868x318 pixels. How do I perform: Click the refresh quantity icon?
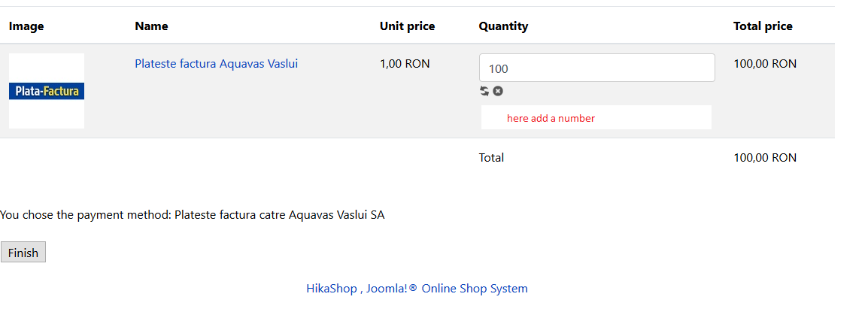point(484,91)
